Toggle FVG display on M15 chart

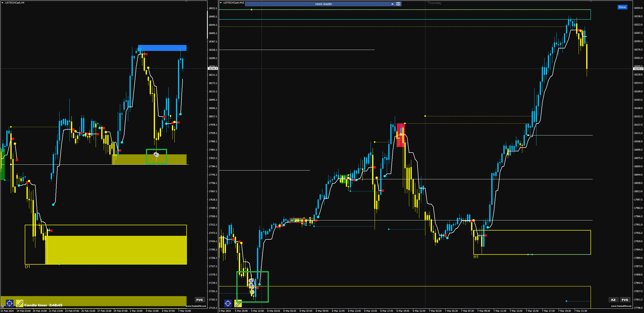pos(625,300)
